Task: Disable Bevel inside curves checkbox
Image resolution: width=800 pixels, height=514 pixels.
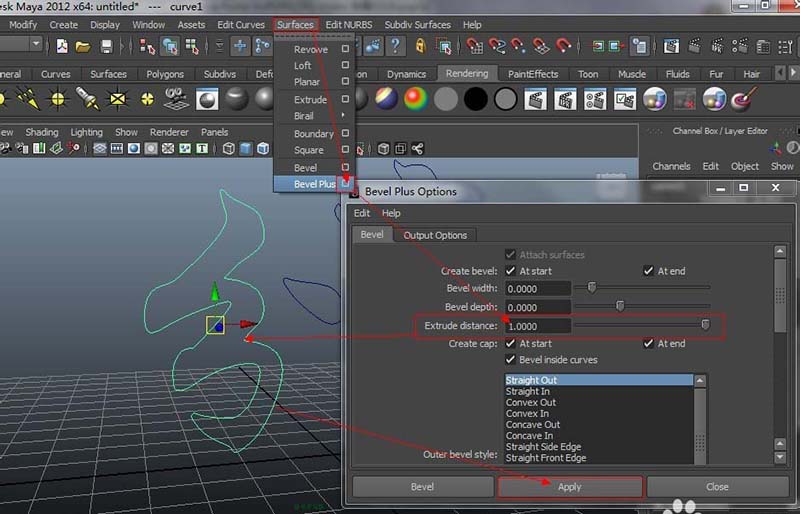Action: pyautogui.click(x=511, y=359)
